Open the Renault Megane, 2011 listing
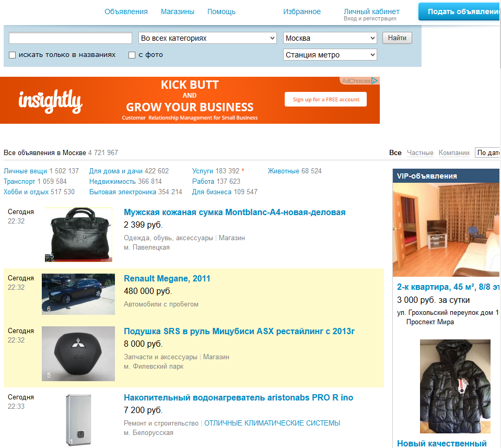The image size is (501, 448). click(167, 278)
